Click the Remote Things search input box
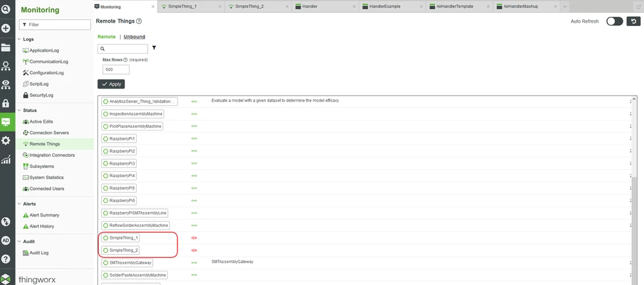 tap(123, 48)
